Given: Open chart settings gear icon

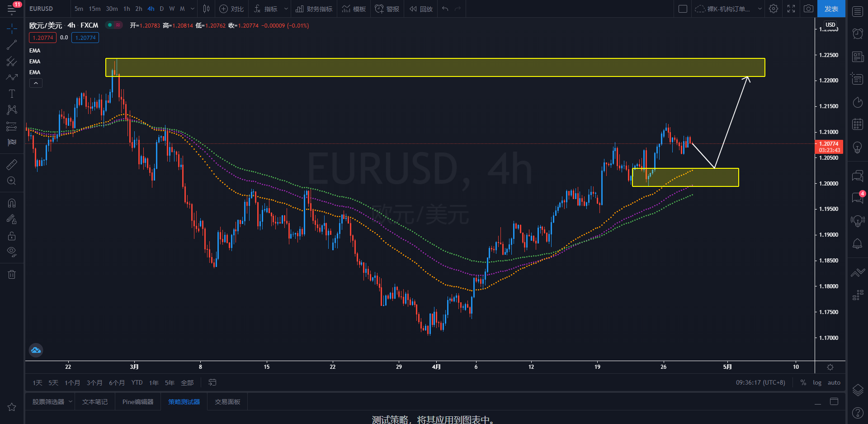Looking at the screenshot, I should pyautogui.click(x=774, y=9).
